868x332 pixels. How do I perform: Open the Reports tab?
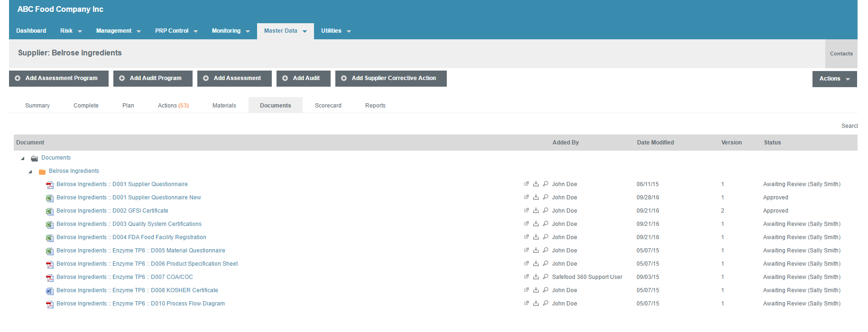(x=375, y=105)
